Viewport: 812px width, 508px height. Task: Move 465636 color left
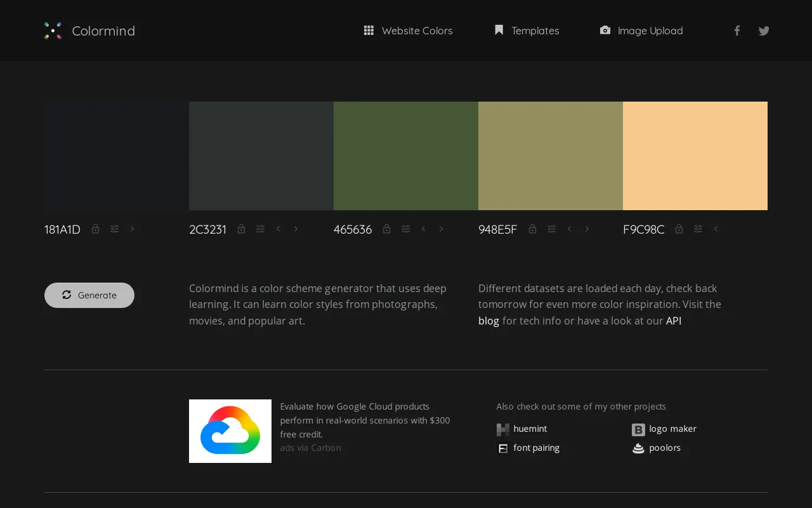pos(423,229)
